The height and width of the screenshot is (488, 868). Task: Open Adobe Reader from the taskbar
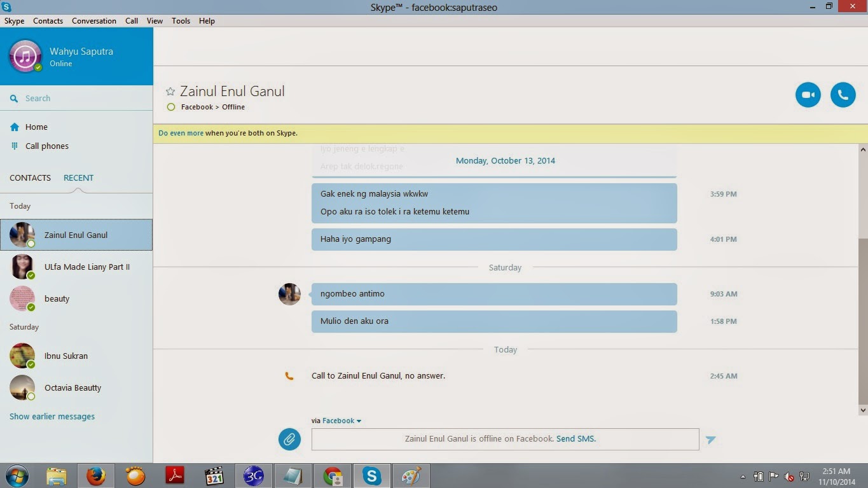coord(175,476)
